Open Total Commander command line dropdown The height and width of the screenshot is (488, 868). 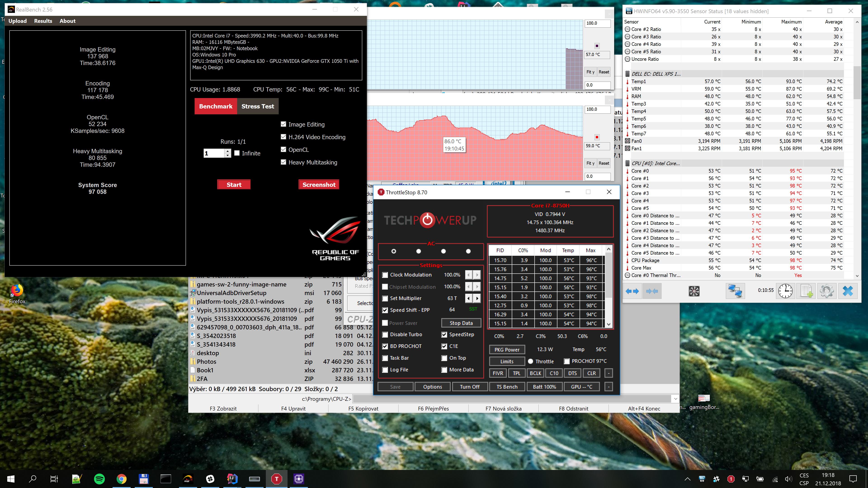(675, 399)
